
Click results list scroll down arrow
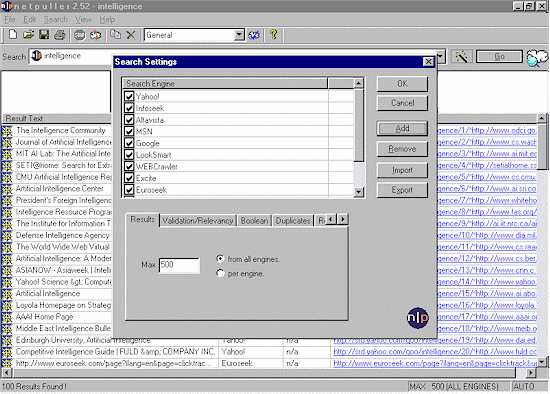coord(542,362)
